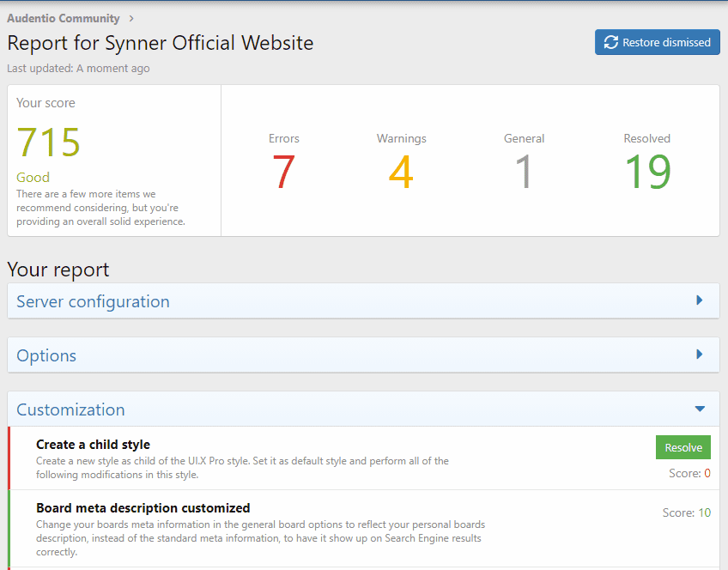Click the Resolved count 19
Image resolution: width=728 pixels, height=570 pixels.
[x=647, y=173]
